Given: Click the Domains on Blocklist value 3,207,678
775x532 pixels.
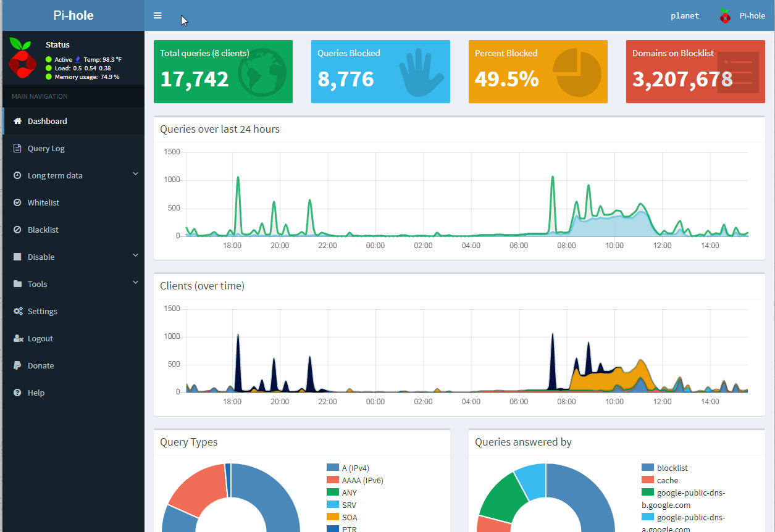Looking at the screenshot, I should pyautogui.click(x=682, y=79).
